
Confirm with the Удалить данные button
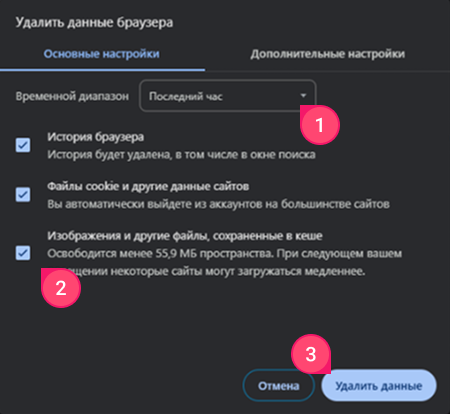[379, 386]
